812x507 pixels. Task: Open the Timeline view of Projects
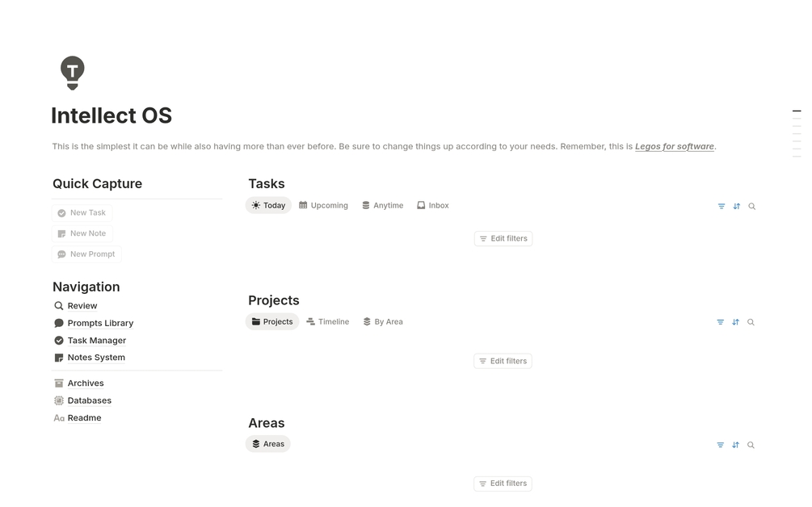(x=327, y=321)
